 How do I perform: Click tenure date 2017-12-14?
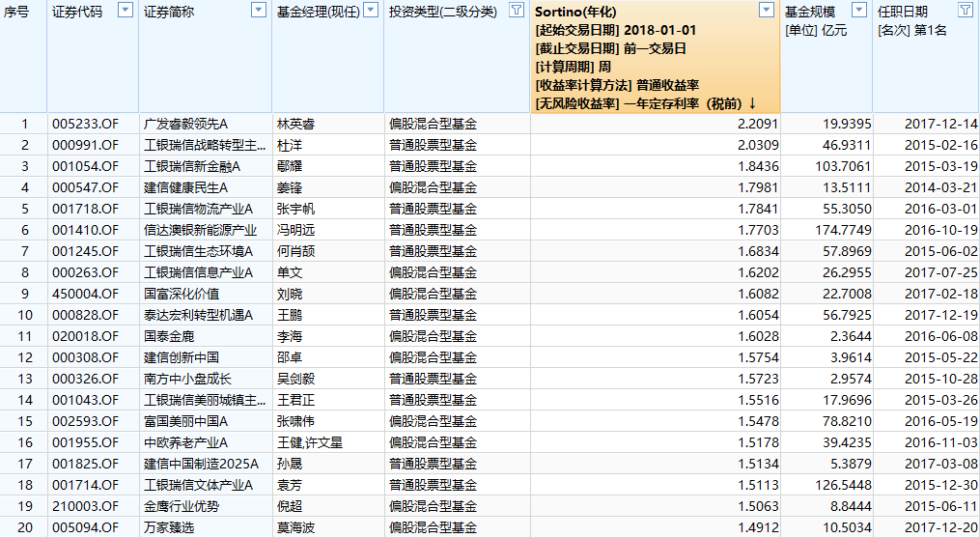(x=940, y=124)
